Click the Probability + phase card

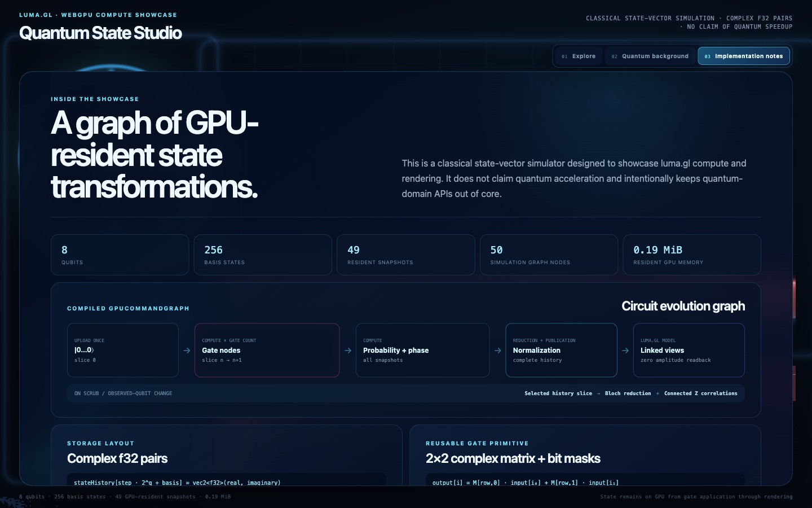click(423, 350)
